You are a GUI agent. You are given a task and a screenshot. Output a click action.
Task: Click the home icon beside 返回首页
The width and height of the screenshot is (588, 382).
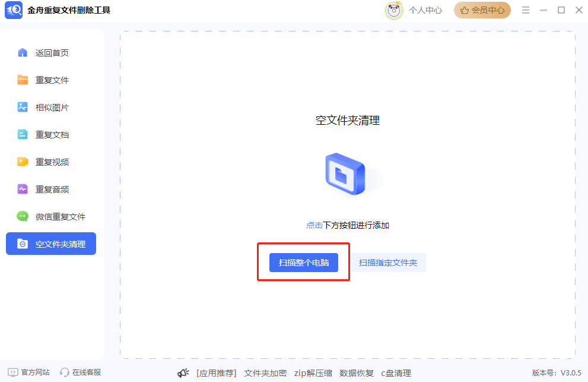coord(23,53)
